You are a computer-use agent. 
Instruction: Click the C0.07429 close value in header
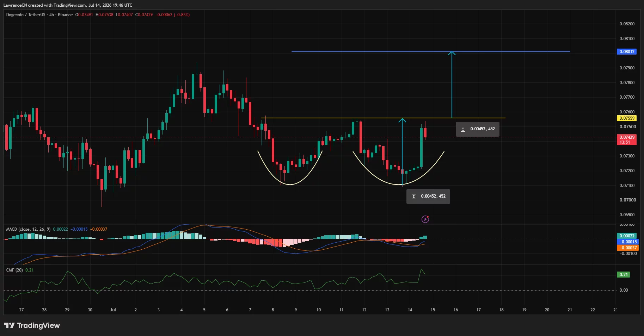click(x=144, y=15)
